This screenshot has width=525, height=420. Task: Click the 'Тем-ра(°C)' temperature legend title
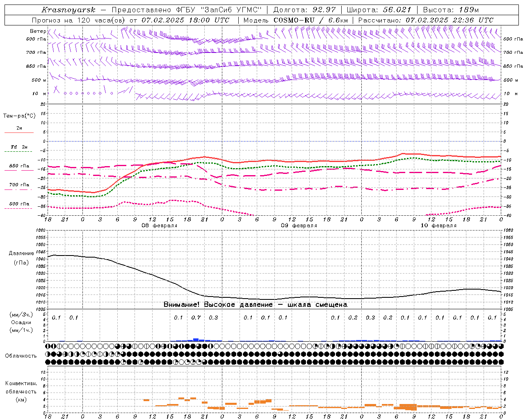coord(19,116)
